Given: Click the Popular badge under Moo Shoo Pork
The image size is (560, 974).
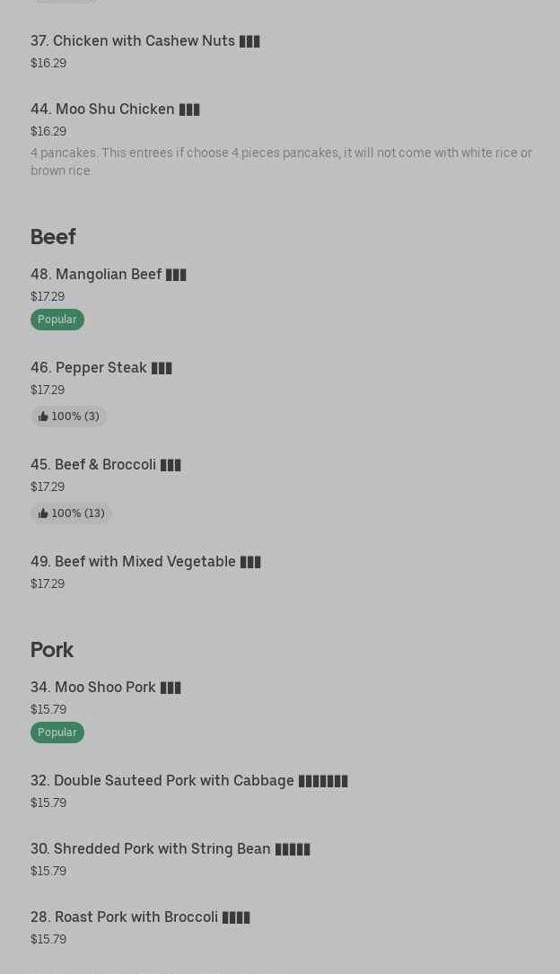Looking at the screenshot, I should click(x=57, y=733).
